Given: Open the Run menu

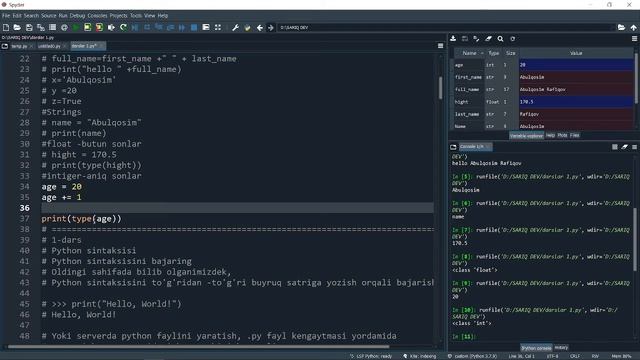Looking at the screenshot, I should (x=63, y=16).
